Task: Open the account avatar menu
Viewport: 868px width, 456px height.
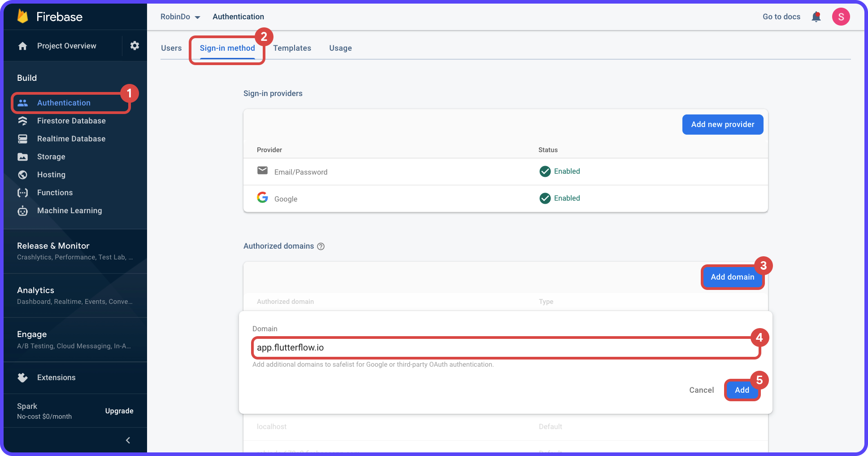Action: (x=841, y=16)
